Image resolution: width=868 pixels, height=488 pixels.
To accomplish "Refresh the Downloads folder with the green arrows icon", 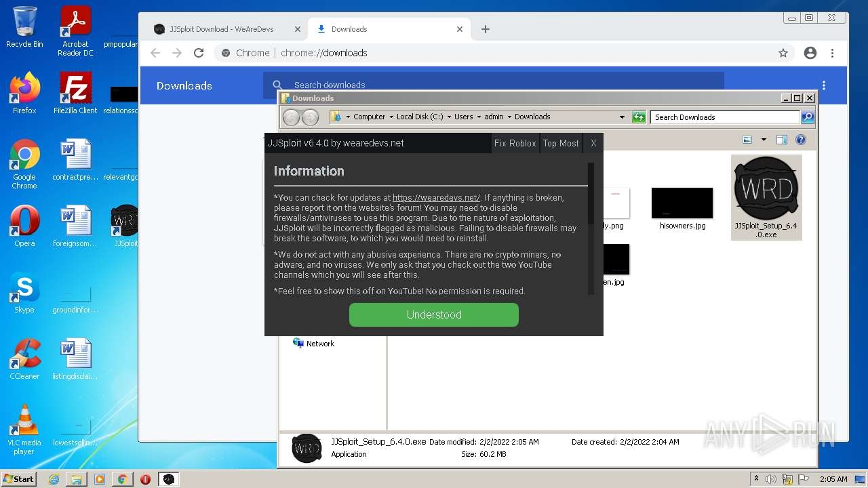I will [638, 117].
